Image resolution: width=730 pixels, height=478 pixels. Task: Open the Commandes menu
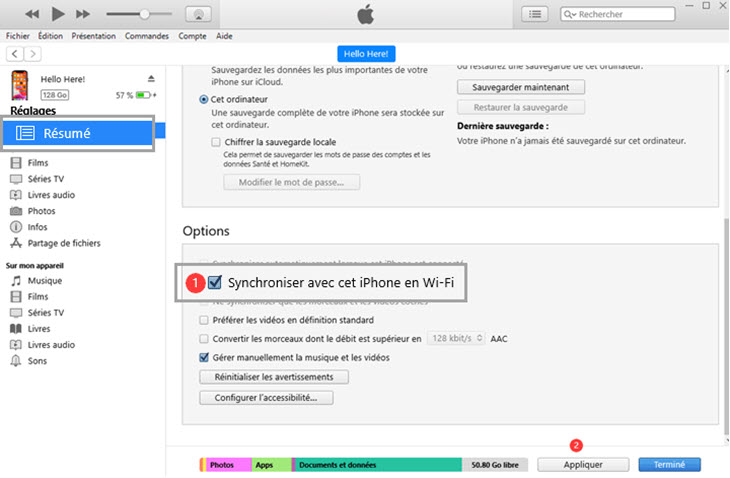tap(147, 36)
